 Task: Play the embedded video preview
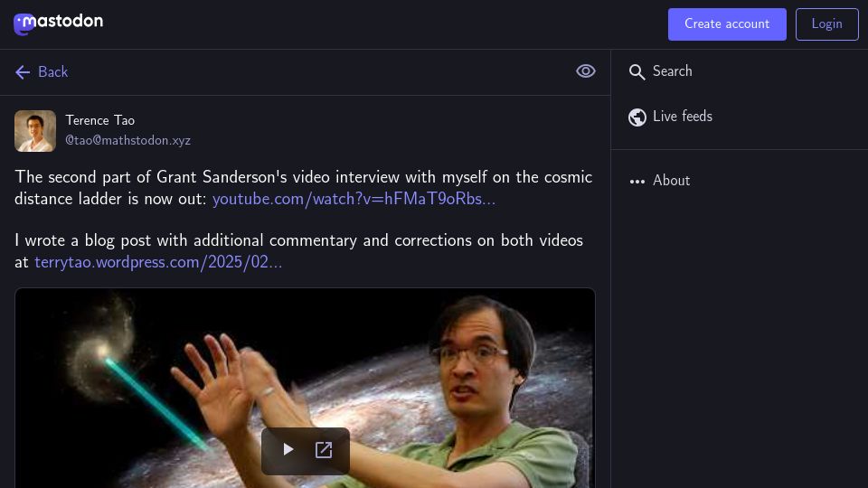288,450
